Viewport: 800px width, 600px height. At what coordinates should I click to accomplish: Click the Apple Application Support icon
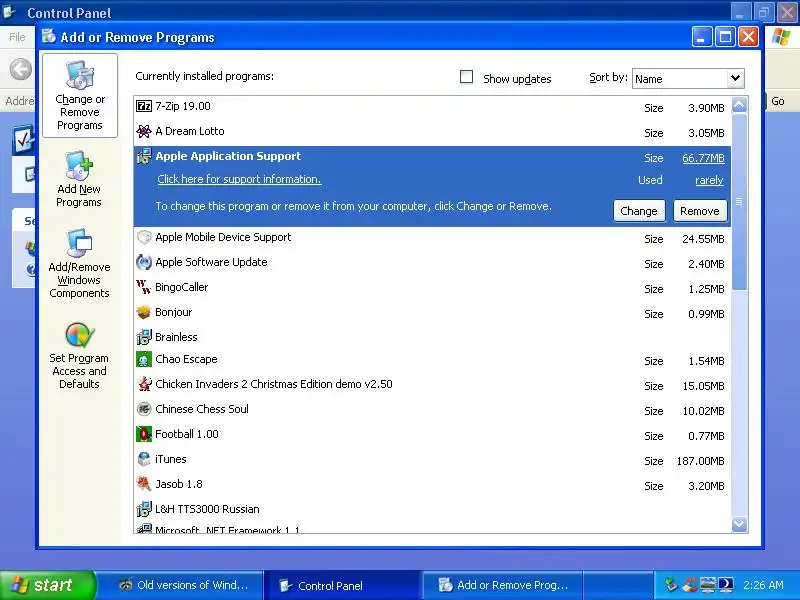pyautogui.click(x=144, y=156)
